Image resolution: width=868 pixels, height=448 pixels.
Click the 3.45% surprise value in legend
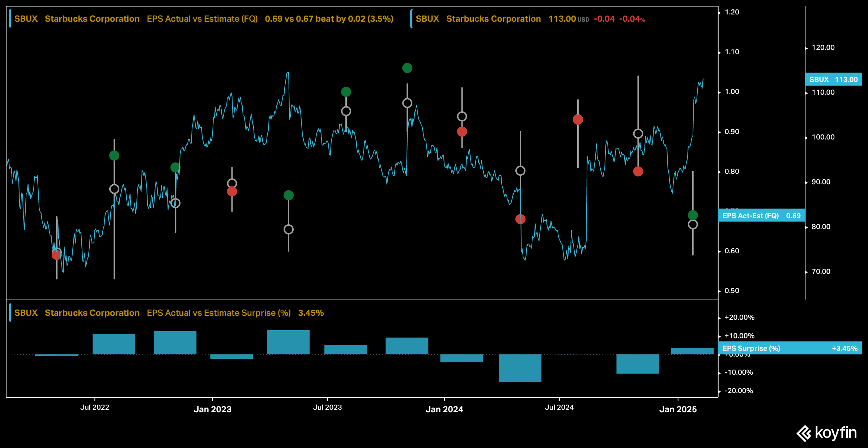tap(311, 313)
